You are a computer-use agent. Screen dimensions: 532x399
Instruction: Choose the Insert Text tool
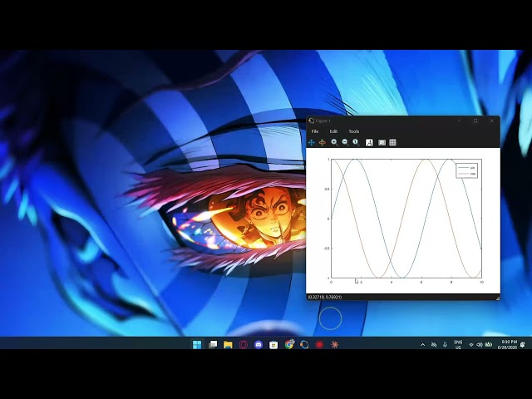point(369,142)
